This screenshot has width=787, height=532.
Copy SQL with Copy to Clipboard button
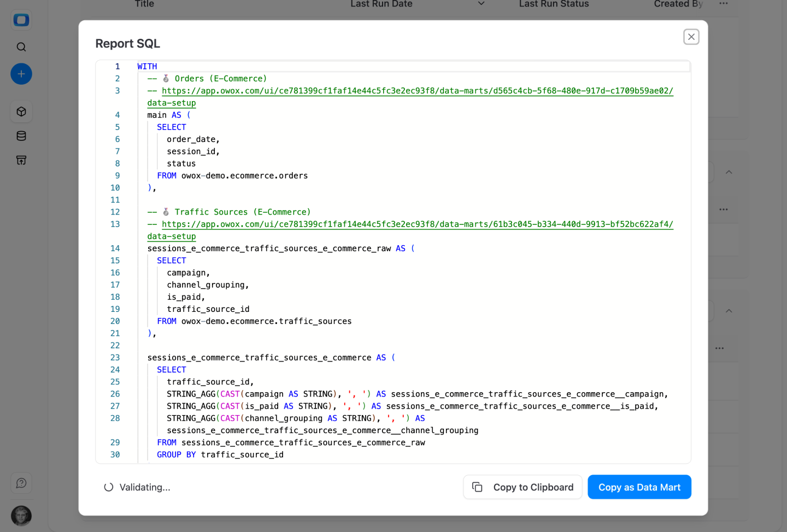click(x=523, y=487)
